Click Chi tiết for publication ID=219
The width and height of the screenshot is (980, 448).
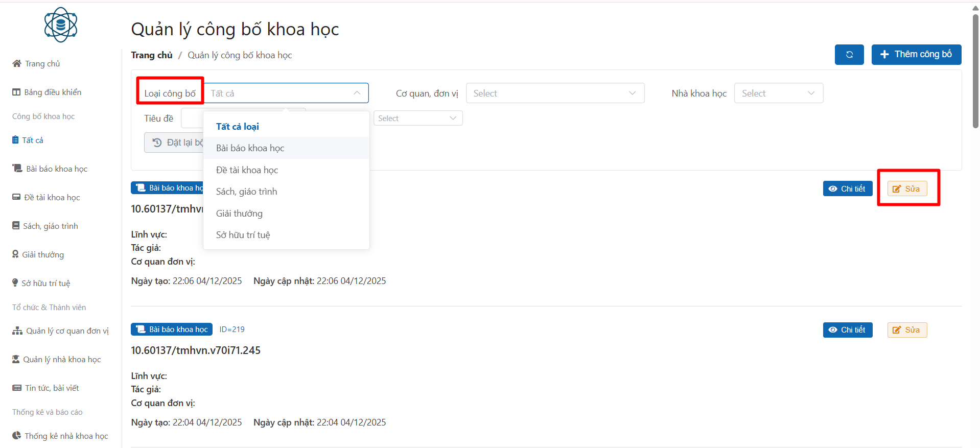847,330
